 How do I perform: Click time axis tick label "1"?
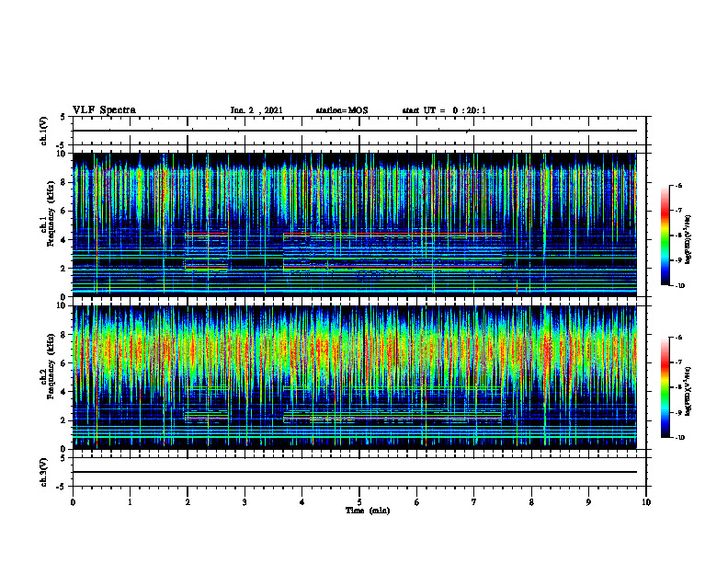(x=130, y=502)
